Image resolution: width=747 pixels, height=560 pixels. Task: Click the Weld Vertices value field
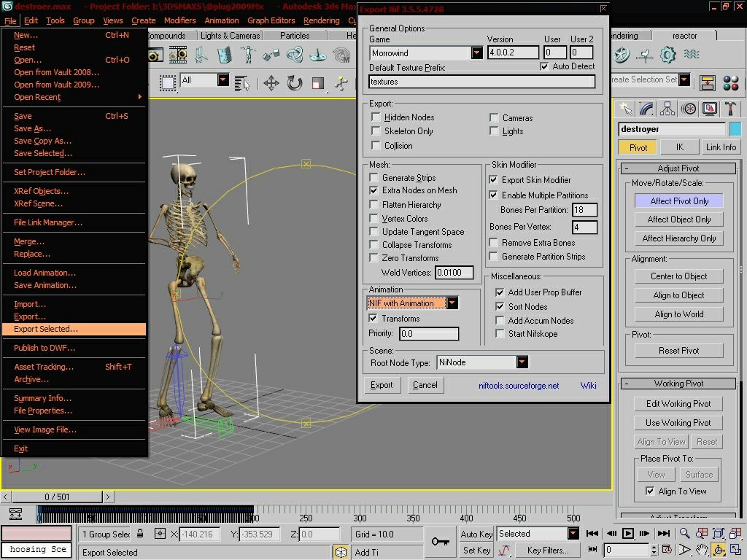coord(454,273)
